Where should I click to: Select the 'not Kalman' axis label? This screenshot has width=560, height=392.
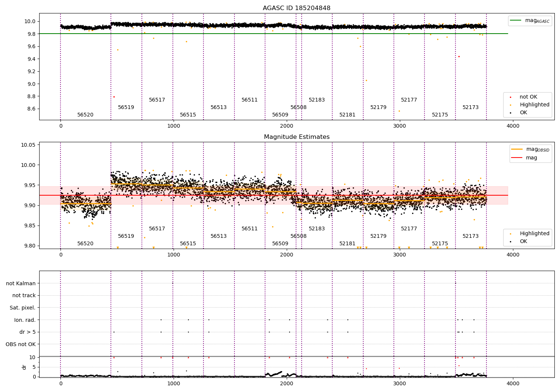pyautogui.click(x=21, y=283)
